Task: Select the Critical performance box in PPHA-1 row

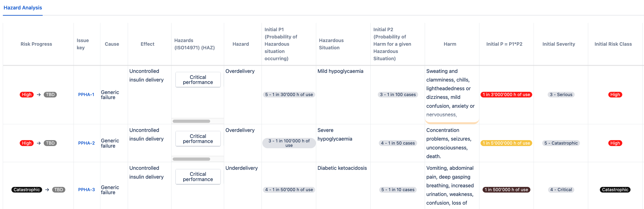Action: tap(198, 80)
